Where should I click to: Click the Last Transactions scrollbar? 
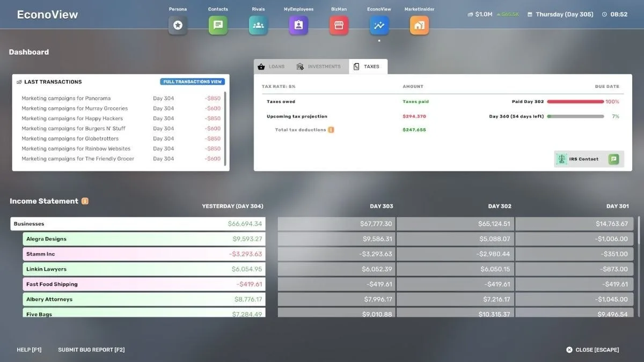225,129
